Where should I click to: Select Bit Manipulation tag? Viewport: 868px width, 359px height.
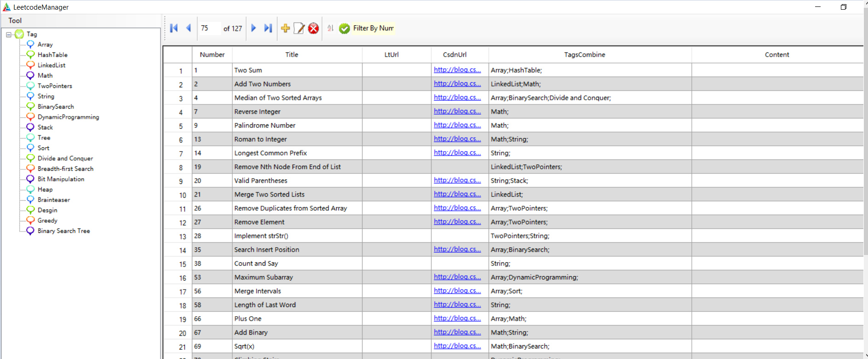61,179
